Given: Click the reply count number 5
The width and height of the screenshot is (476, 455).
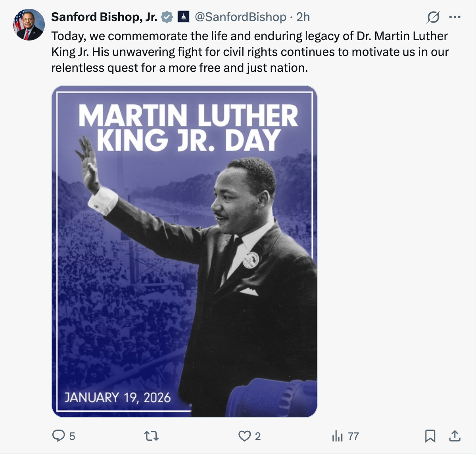Looking at the screenshot, I should (x=72, y=437).
